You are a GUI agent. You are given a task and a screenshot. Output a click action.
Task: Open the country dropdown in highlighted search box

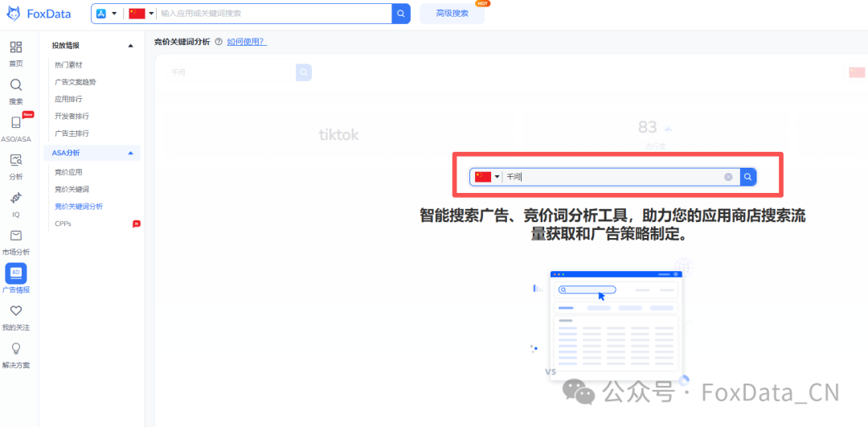pyautogui.click(x=488, y=177)
